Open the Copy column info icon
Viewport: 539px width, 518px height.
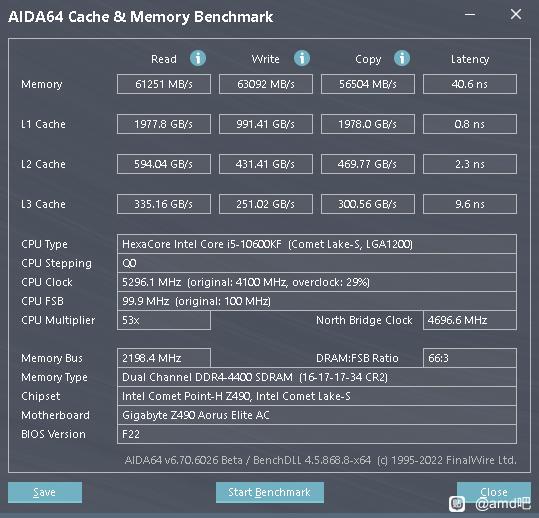click(402, 58)
